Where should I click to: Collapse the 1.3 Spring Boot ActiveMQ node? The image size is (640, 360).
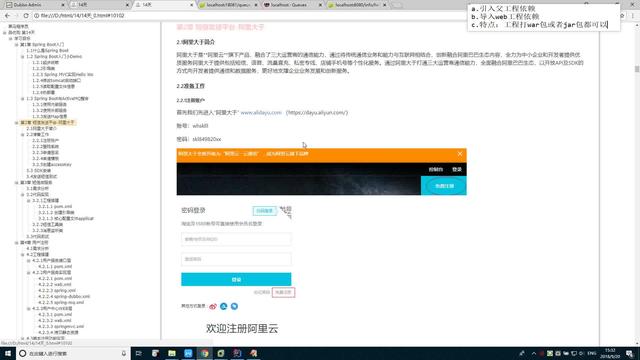pos(23,99)
